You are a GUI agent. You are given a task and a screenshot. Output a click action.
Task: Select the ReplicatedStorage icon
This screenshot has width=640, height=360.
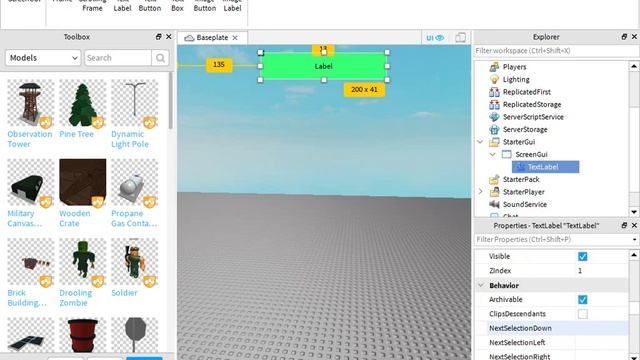click(494, 104)
